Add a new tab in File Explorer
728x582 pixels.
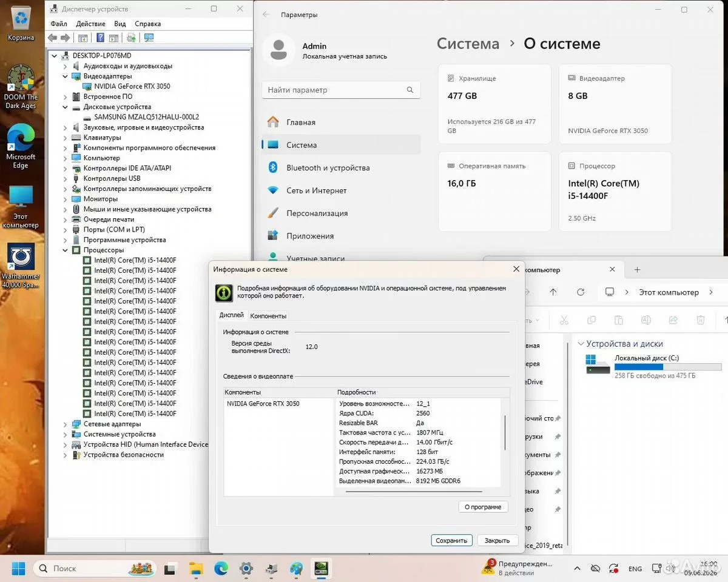[637, 270]
